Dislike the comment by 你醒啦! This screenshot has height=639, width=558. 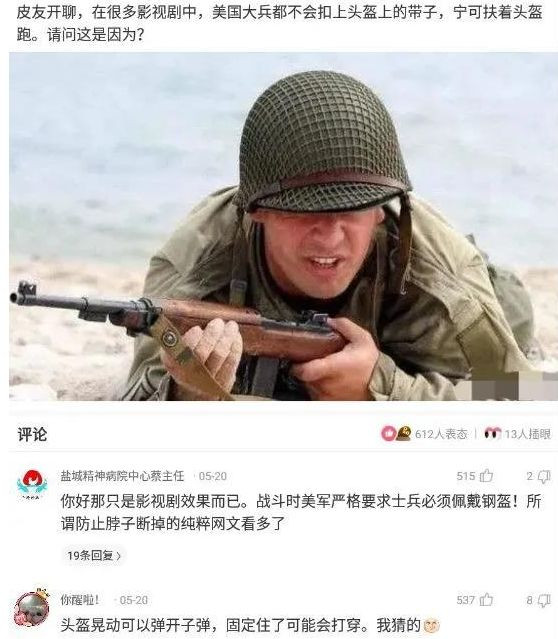545,601
